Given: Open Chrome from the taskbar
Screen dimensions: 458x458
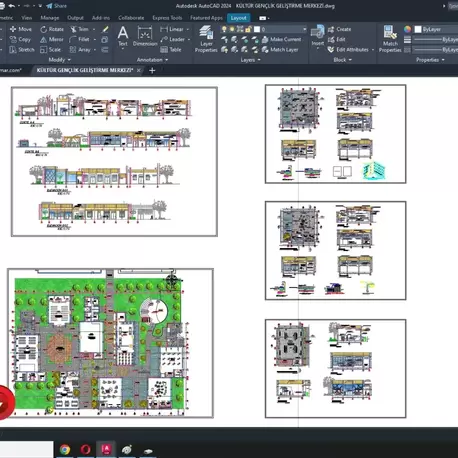Looking at the screenshot, I should (65, 450).
